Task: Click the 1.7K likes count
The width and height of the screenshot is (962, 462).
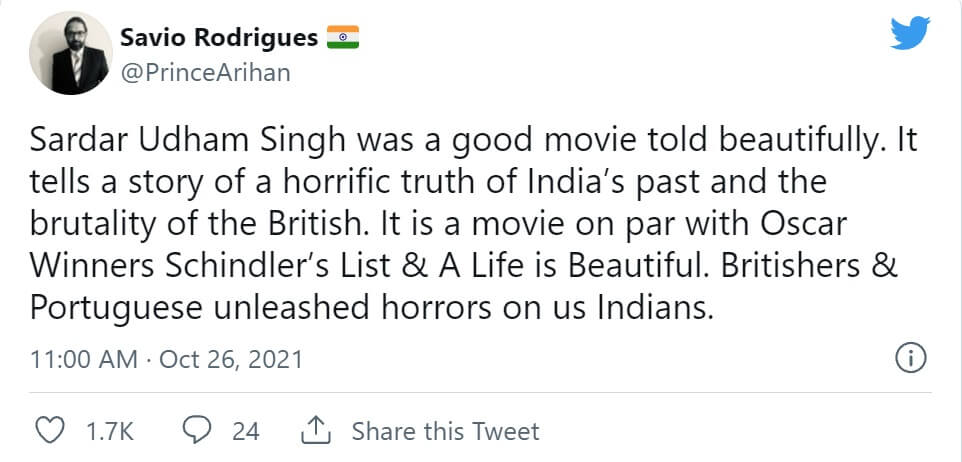Action: pos(110,431)
